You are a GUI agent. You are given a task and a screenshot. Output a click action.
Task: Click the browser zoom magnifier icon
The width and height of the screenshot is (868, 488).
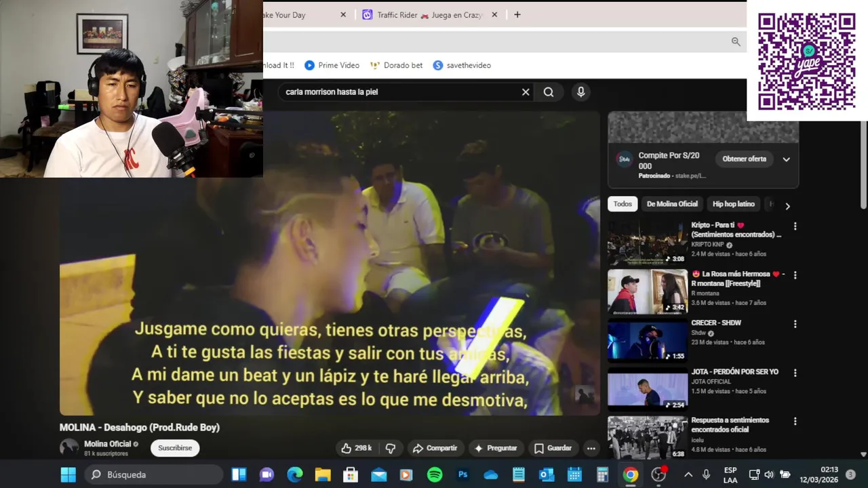pyautogui.click(x=736, y=42)
